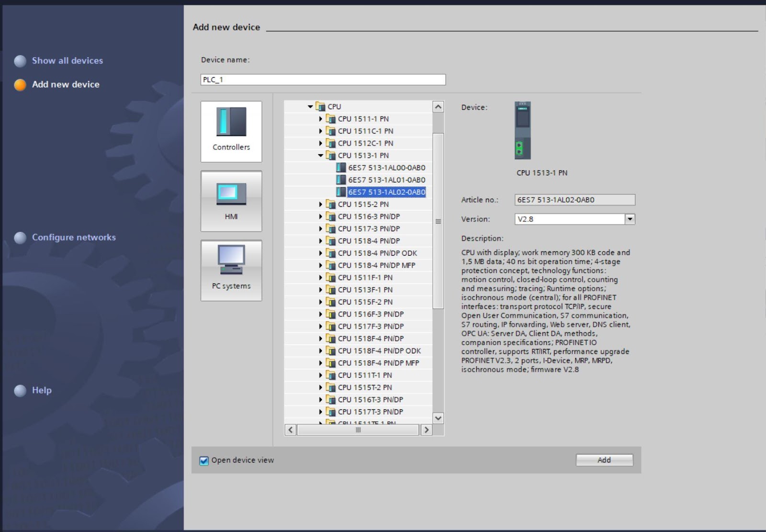766x532 pixels.
Task: Select the CPU 1518F-4 PN/DP MFP row
Action: coord(358,363)
